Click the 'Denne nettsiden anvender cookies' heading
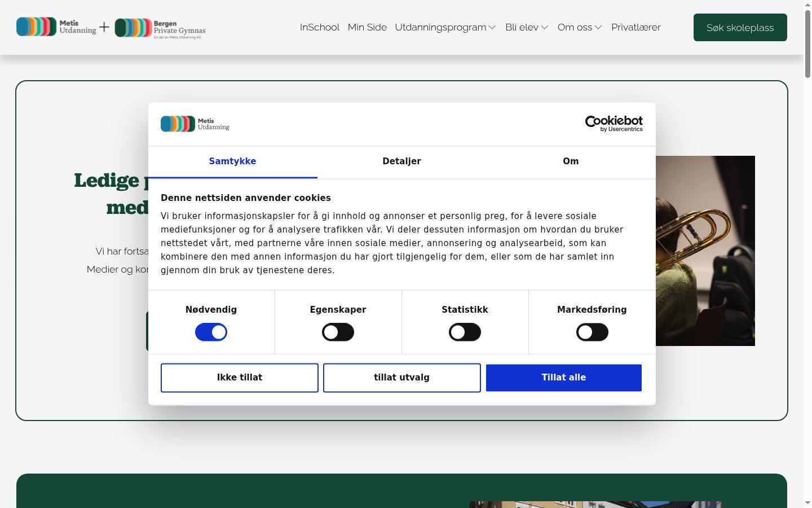The height and width of the screenshot is (508, 812). coord(246,198)
